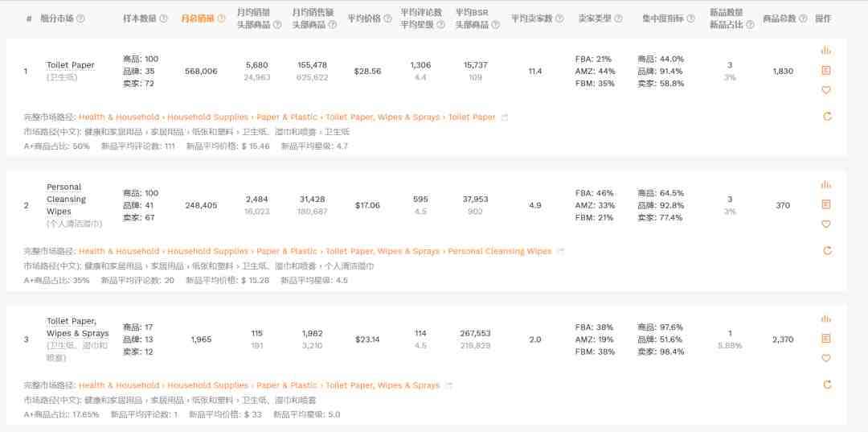868x432 pixels.
Task: Click the average price $23.14
Action: point(367,339)
